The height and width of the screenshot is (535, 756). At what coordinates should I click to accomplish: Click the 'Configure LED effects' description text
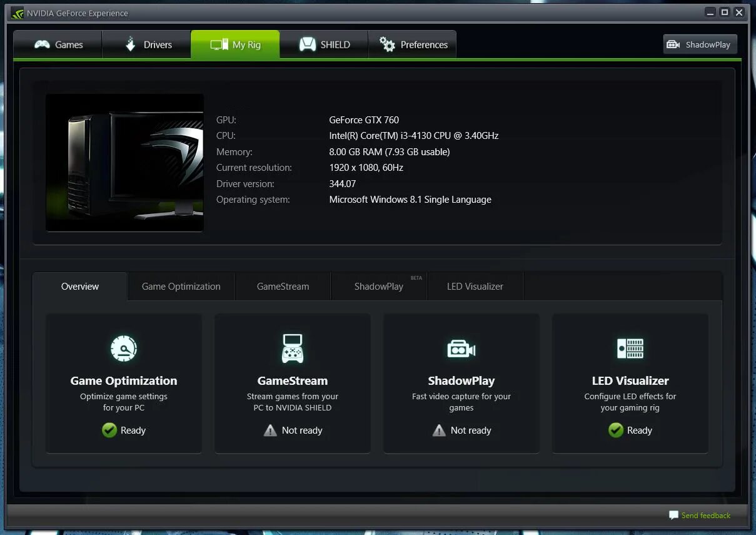pyautogui.click(x=630, y=402)
